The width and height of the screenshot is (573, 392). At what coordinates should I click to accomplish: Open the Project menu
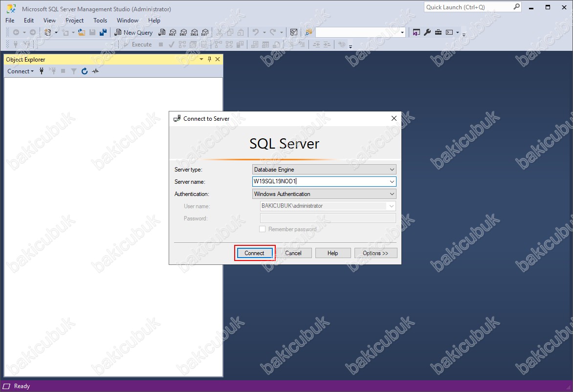pyautogui.click(x=74, y=21)
